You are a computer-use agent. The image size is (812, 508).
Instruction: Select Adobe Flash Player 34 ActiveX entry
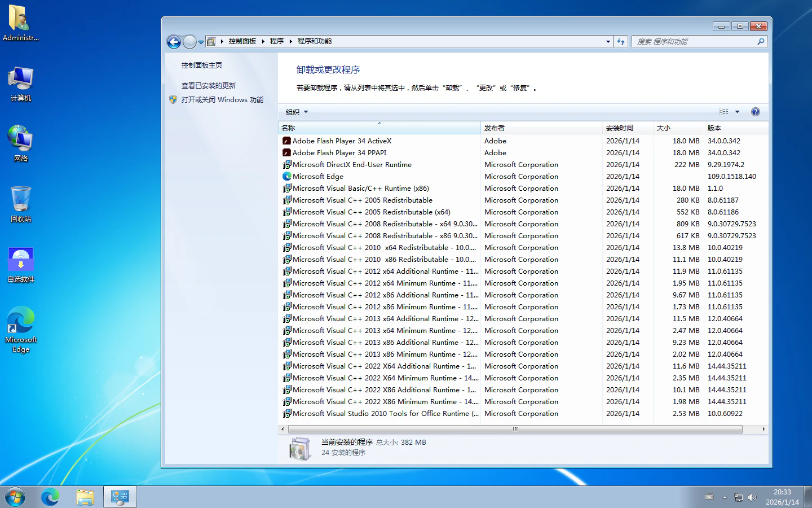[342, 141]
